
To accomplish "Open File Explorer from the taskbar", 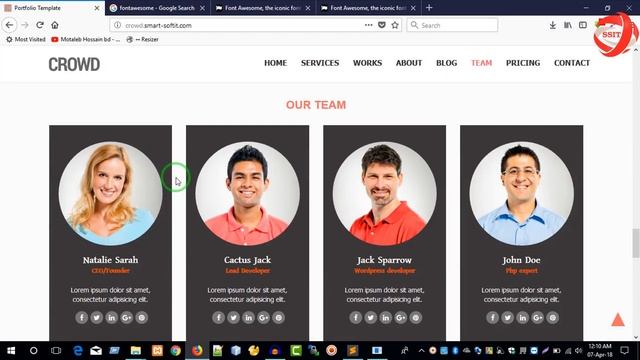I will (x=136, y=351).
